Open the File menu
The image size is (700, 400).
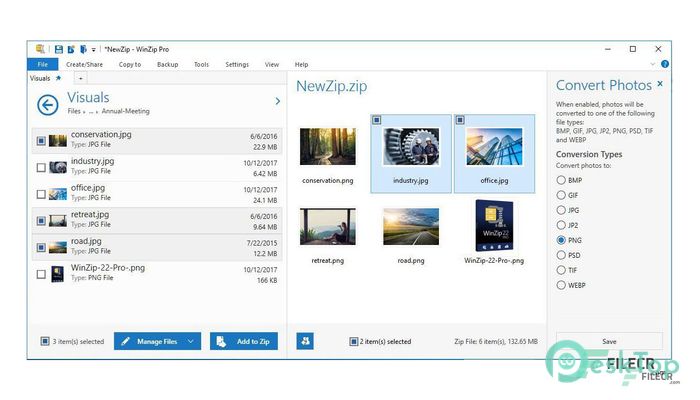(42, 64)
